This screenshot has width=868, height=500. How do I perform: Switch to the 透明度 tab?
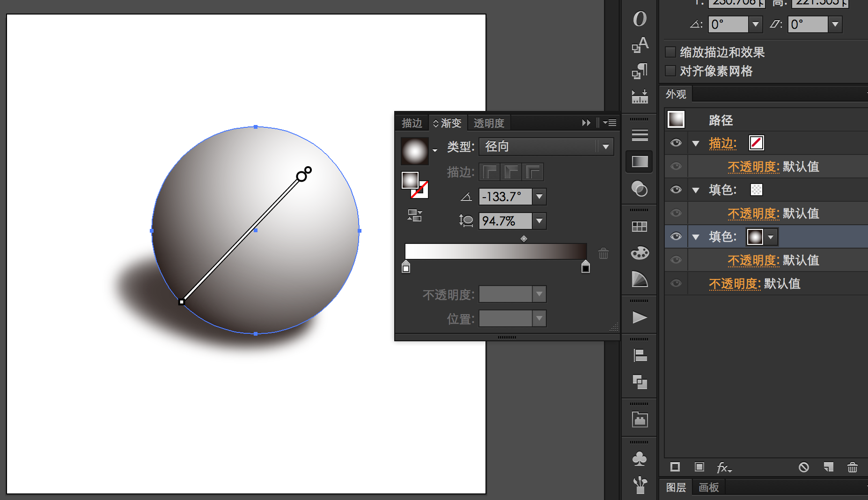pos(489,123)
